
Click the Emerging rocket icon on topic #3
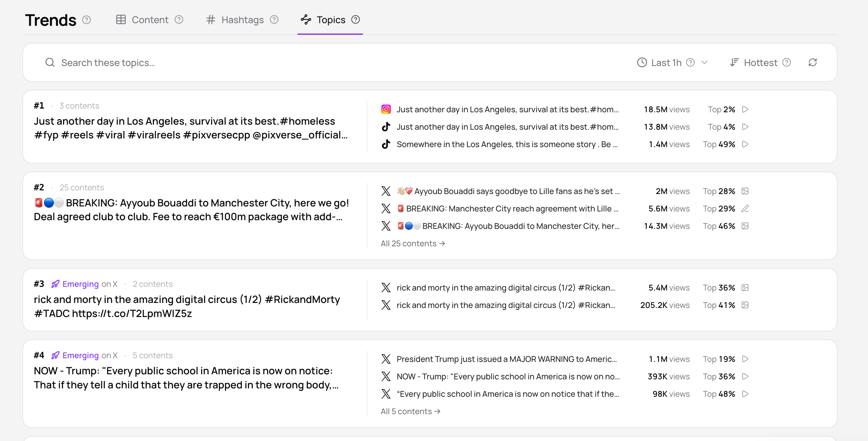coord(56,285)
